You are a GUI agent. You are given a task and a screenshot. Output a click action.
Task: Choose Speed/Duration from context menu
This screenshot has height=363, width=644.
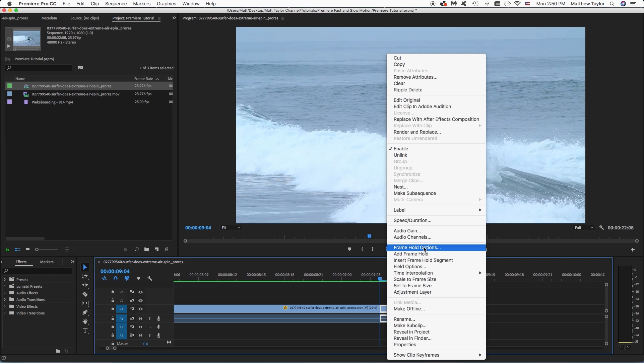(x=436, y=220)
